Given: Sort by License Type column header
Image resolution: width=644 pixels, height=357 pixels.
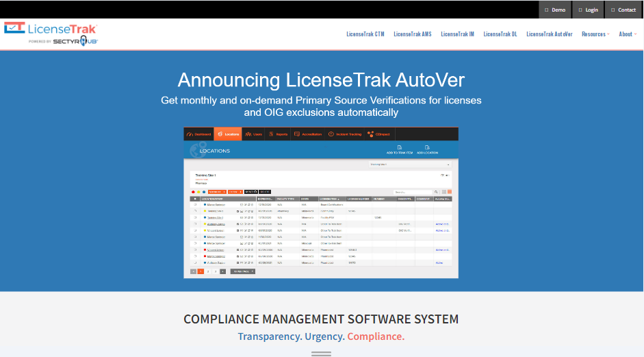Looking at the screenshot, I should 333,199.
